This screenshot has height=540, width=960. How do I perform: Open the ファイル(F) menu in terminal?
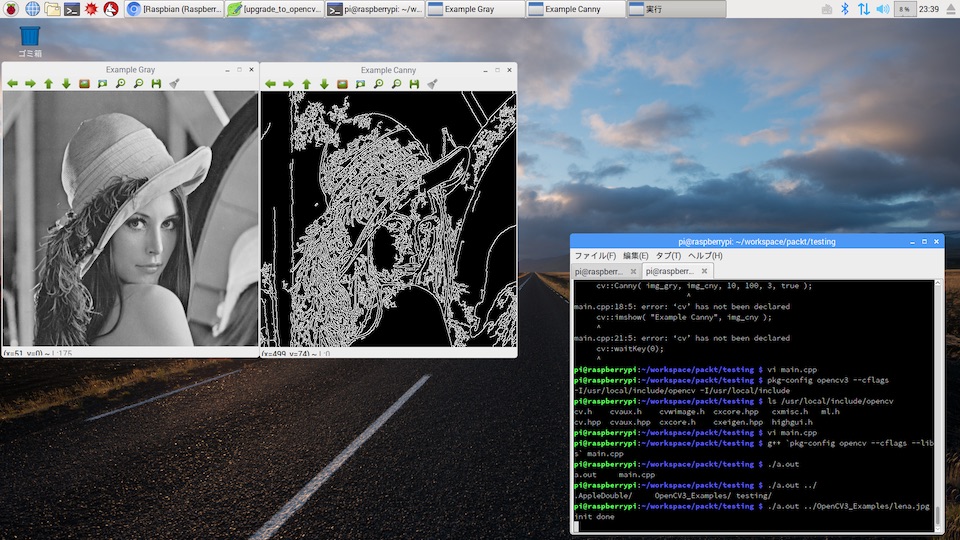point(595,256)
